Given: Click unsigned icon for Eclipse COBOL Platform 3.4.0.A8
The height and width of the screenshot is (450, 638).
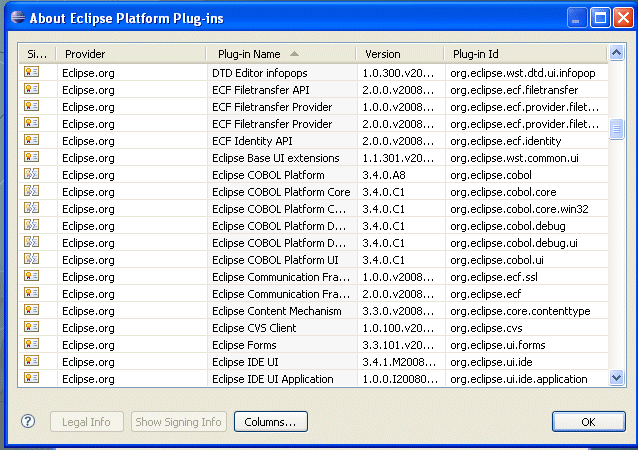Looking at the screenshot, I should click(x=31, y=174).
